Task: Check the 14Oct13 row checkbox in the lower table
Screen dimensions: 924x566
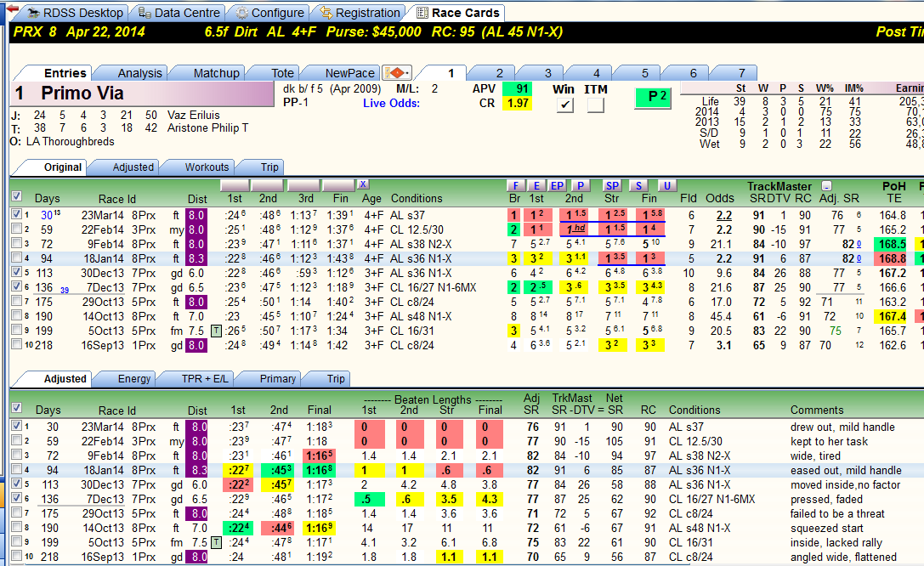Action: 16,527
